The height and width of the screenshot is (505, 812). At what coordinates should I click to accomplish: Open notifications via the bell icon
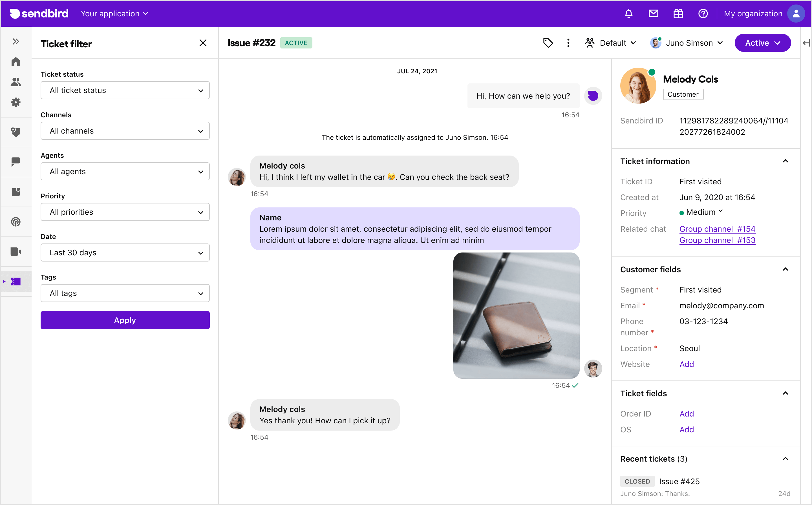click(x=629, y=13)
